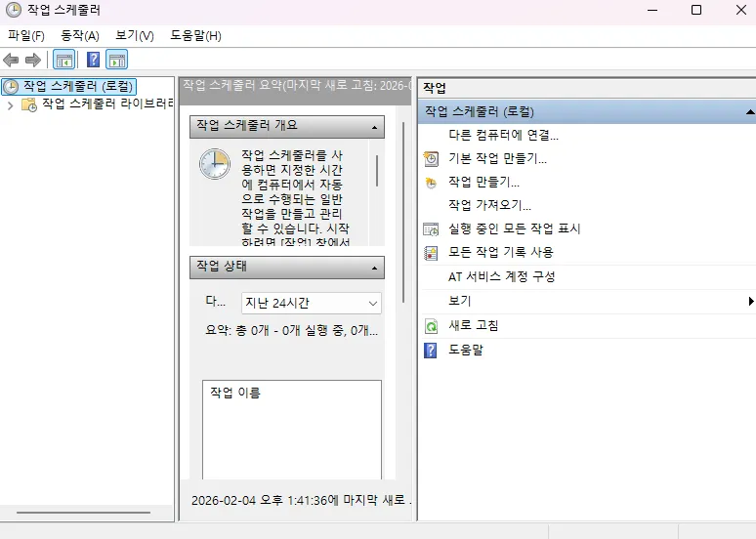Click the 2026-02-04 오후 1:41:36 last refresh text
Image resolution: width=756 pixels, height=539 pixels.
(x=302, y=501)
